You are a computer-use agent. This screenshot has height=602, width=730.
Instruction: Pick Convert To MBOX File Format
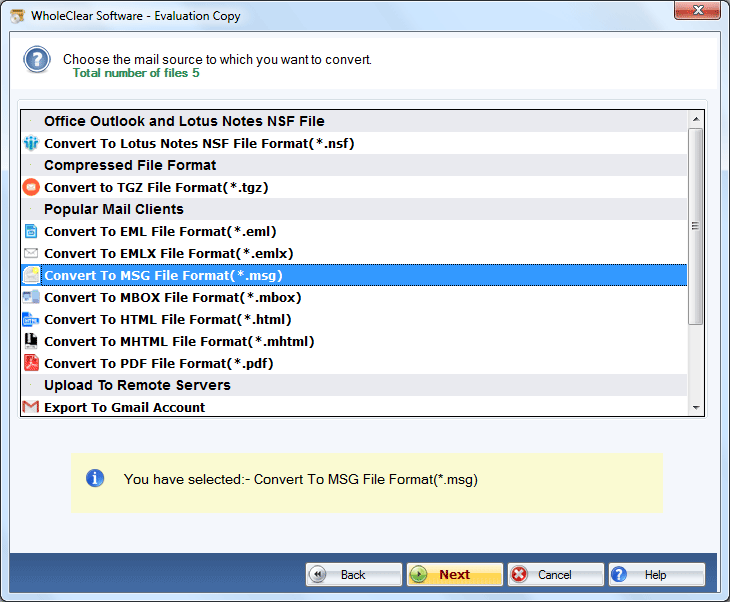click(354, 297)
